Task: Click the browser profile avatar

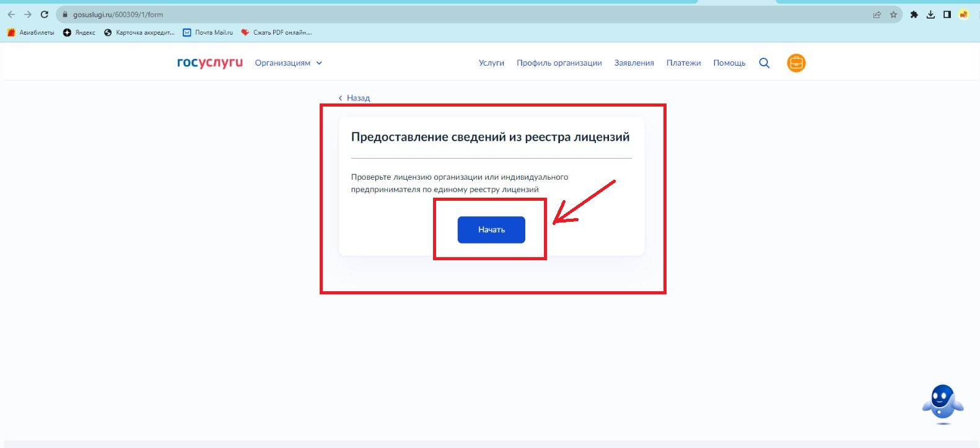Action: (963, 14)
